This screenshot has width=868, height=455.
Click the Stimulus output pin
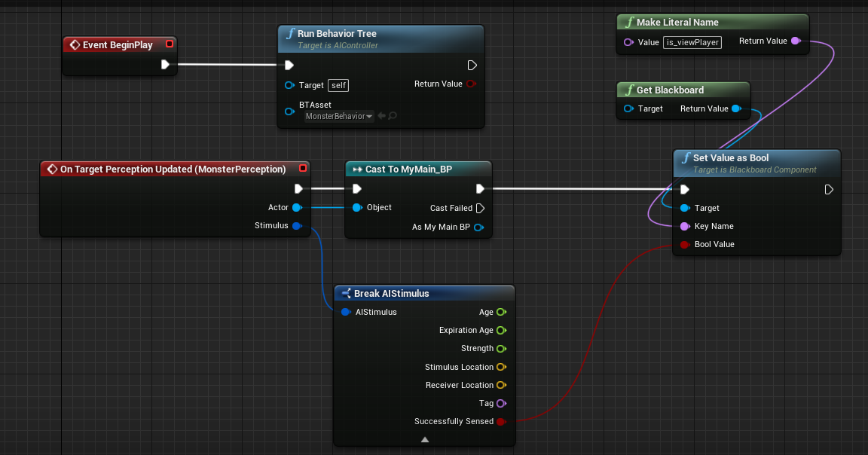298,226
